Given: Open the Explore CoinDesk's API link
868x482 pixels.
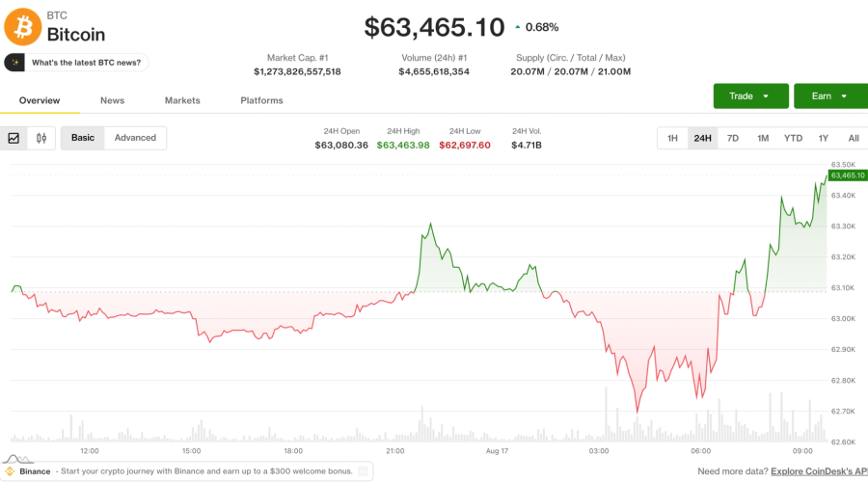Looking at the screenshot, I should 819,471.
